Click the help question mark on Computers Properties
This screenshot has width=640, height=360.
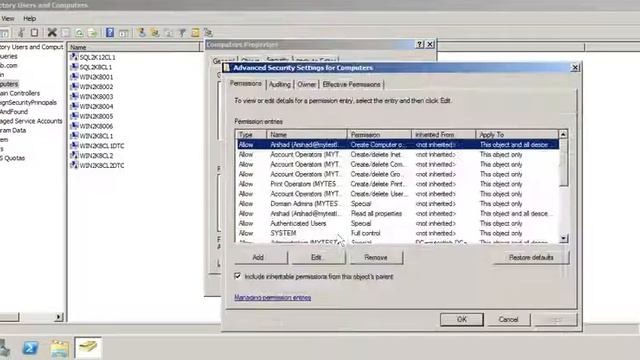pyautogui.click(x=420, y=44)
